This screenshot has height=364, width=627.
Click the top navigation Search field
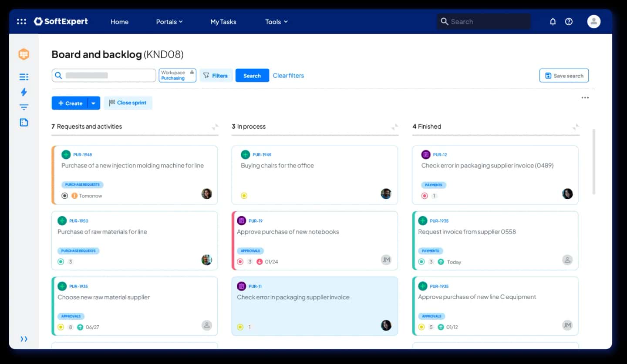[x=484, y=21]
